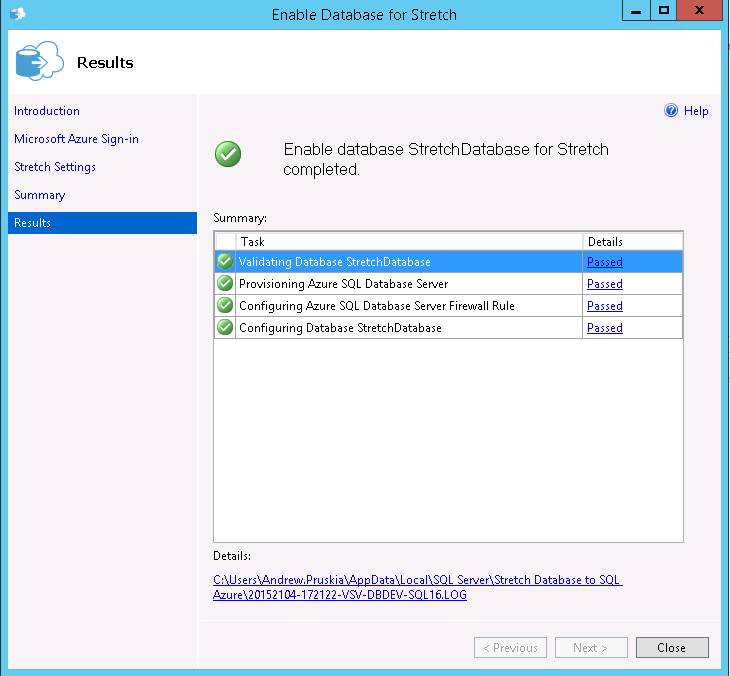Click the Help question mark icon

670,110
